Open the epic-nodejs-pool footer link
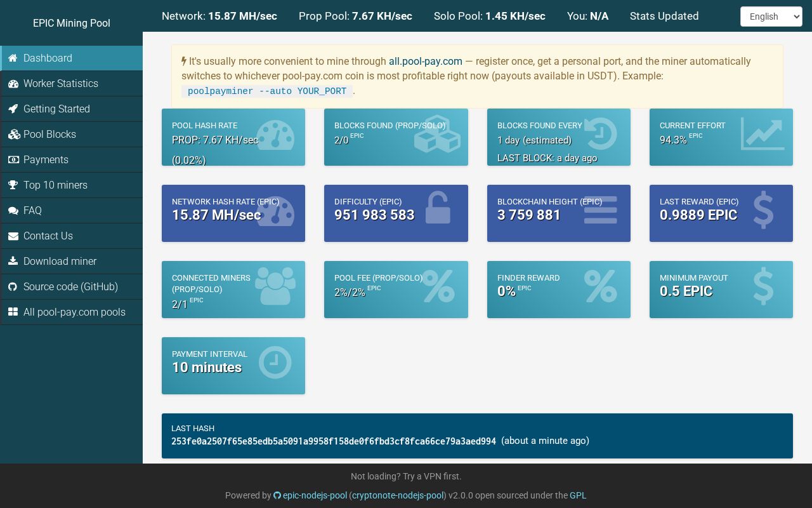This screenshot has width=812, height=508. [315, 495]
